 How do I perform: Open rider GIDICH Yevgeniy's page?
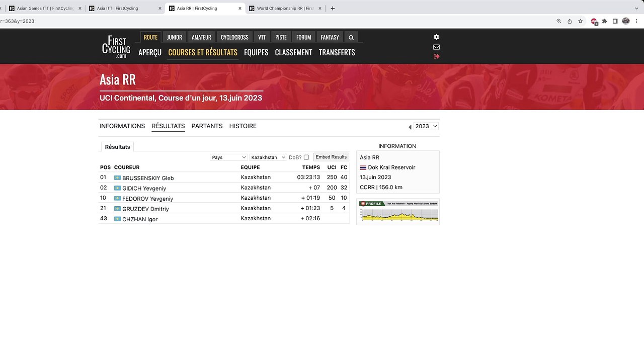144,189
